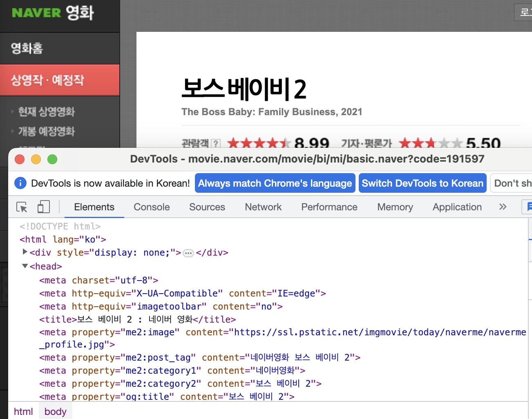The height and width of the screenshot is (419, 532).
Task: Open 개봉 예정영화 submenu link
Action: [46, 131]
